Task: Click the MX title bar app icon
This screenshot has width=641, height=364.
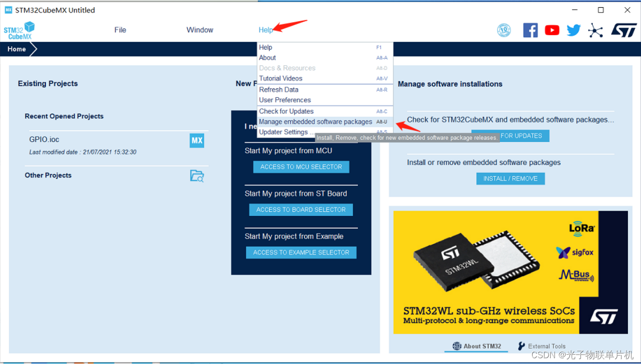Action: pos(8,10)
